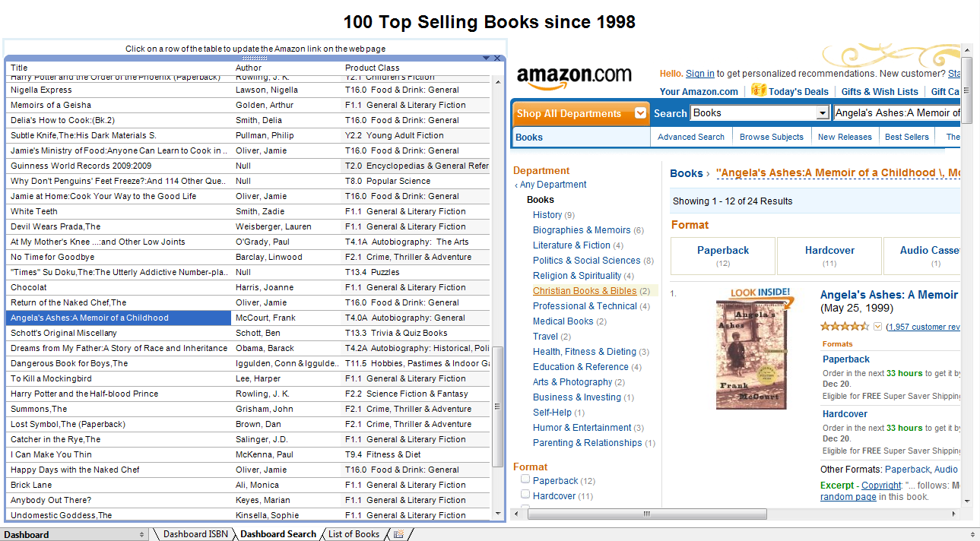
Task: Select the Dashboard Search tab
Action: pyautogui.click(x=278, y=534)
